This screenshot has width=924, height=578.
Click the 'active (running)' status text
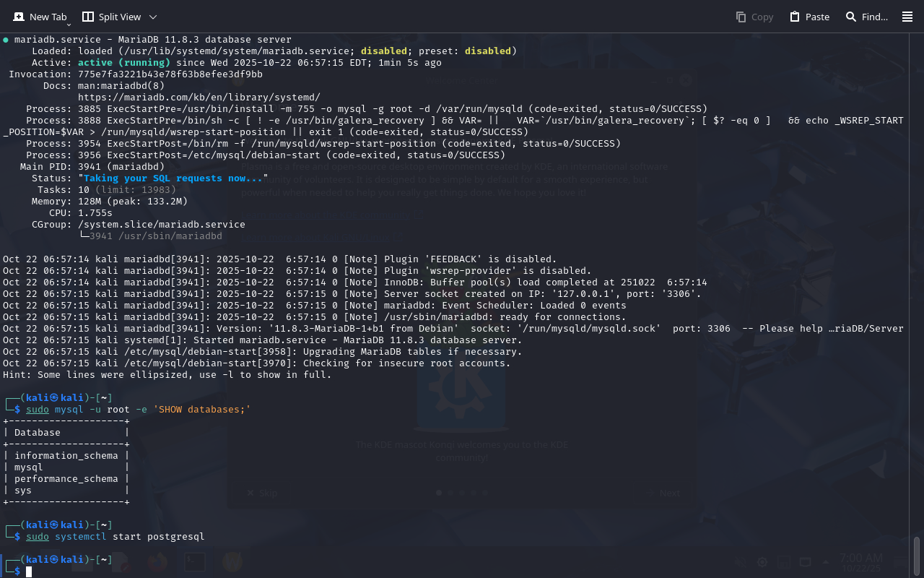[123, 62]
